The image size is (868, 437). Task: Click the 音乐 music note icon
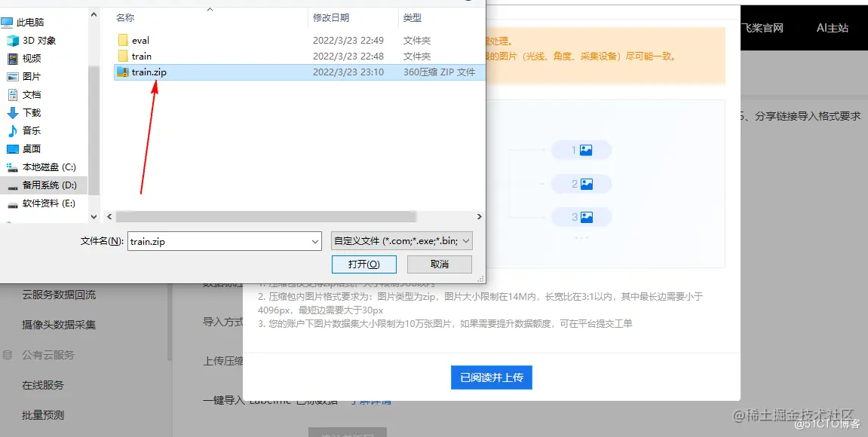click(x=12, y=130)
